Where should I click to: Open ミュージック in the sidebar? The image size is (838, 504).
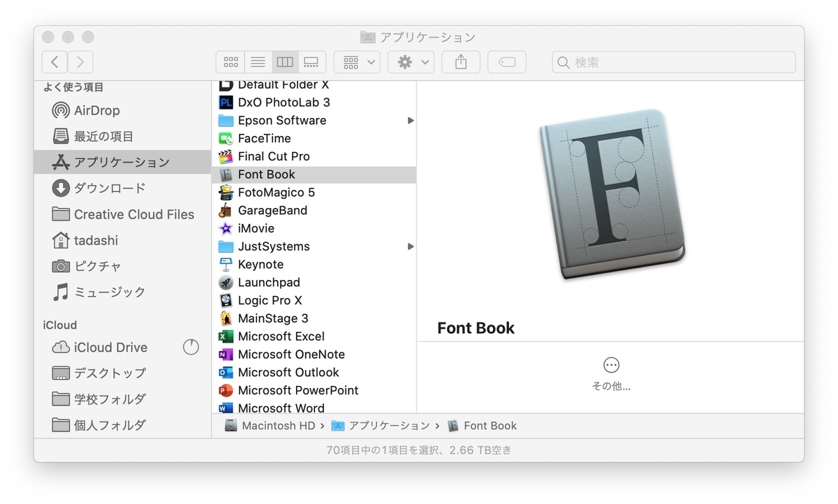click(x=122, y=292)
